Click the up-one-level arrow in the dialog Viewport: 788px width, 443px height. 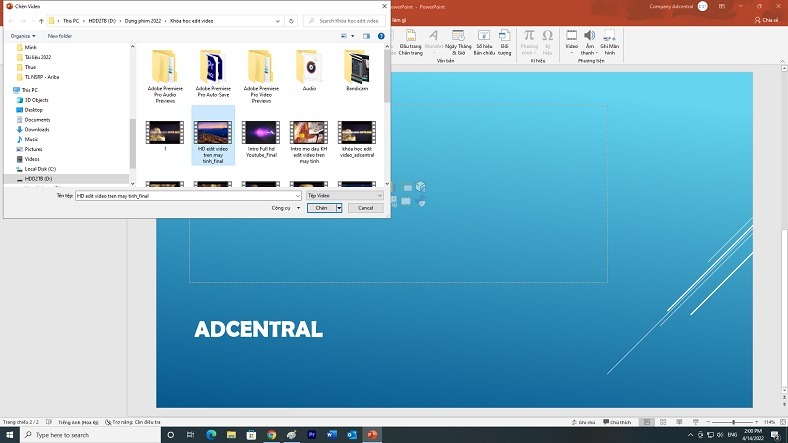tap(40, 20)
